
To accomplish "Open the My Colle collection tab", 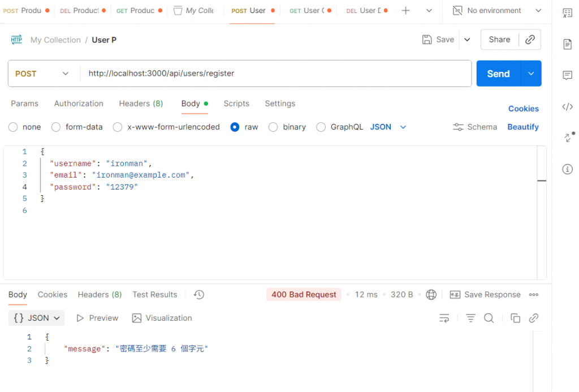I will pos(195,11).
